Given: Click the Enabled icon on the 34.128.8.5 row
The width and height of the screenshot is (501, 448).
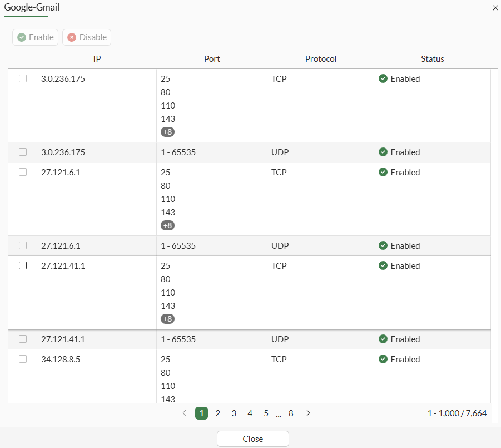Looking at the screenshot, I should point(383,359).
